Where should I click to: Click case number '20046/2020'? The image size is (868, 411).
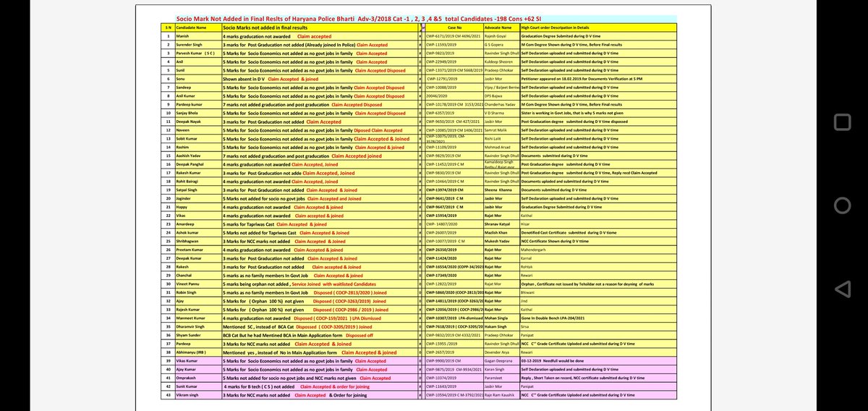point(436,96)
